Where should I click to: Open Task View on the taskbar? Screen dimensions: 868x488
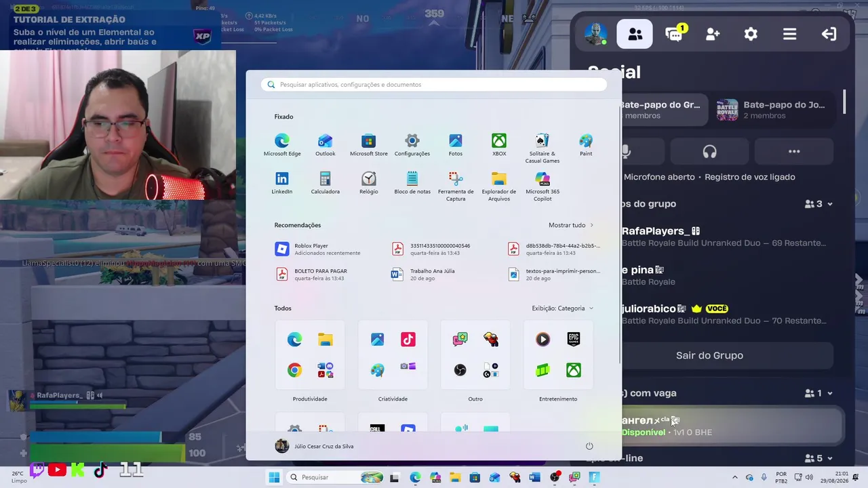pyautogui.click(x=394, y=477)
